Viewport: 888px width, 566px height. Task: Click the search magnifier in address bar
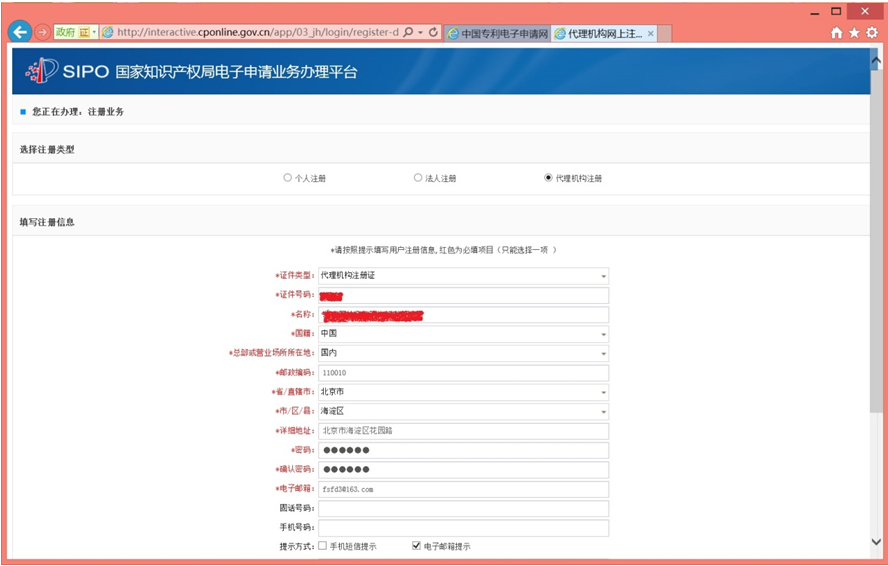tap(408, 32)
